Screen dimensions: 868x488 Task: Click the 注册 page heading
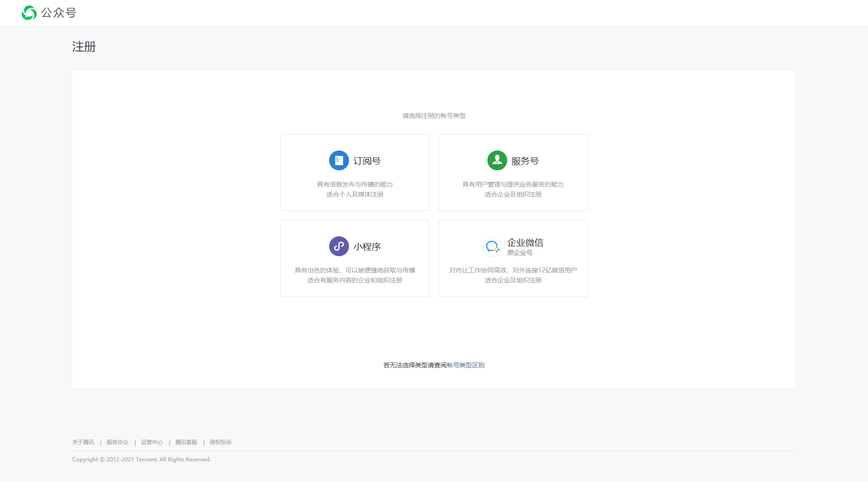coord(84,47)
